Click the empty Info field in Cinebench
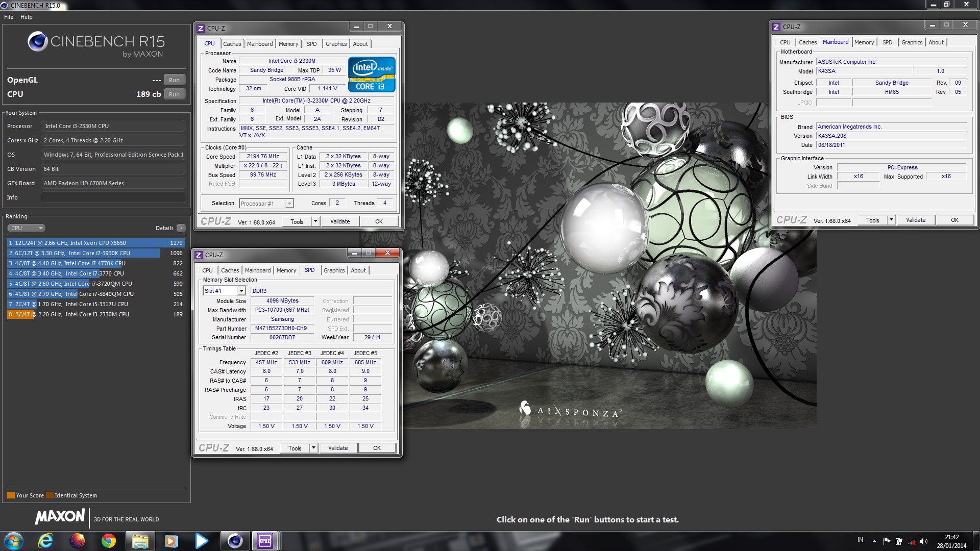Image resolution: width=980 pixels, height=551 pixels. click(x=113, y=197)
